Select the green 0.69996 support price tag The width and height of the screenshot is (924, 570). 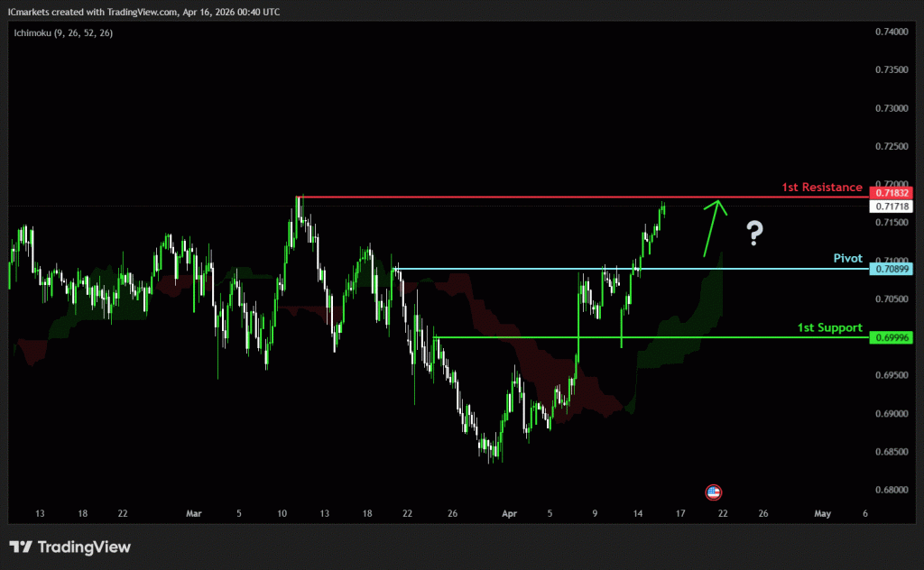point(892,337)
